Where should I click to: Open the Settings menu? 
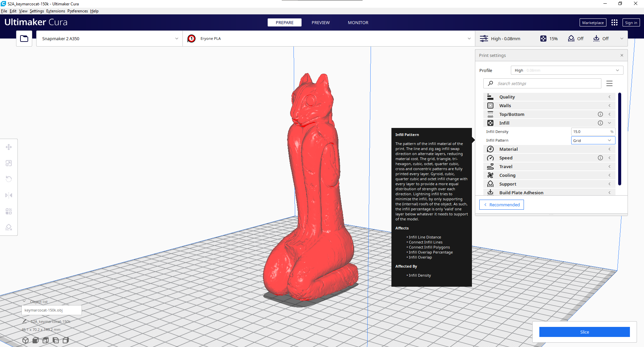pyautogui.click(x=37, y=11)
